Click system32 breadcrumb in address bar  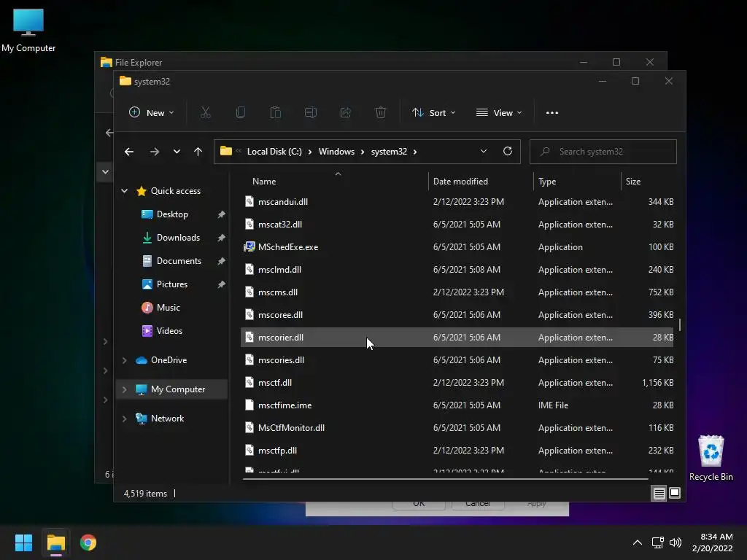tap(389, 152)
